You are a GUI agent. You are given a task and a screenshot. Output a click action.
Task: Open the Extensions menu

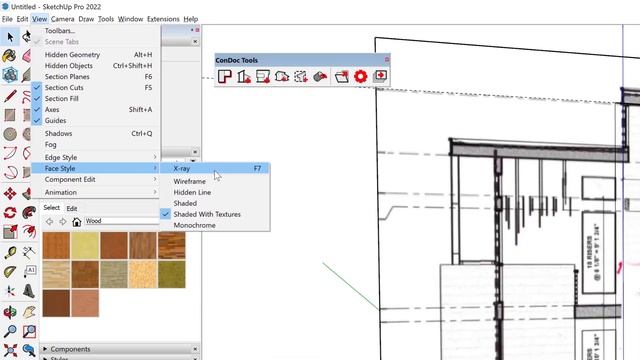click(x=163, y=19)
